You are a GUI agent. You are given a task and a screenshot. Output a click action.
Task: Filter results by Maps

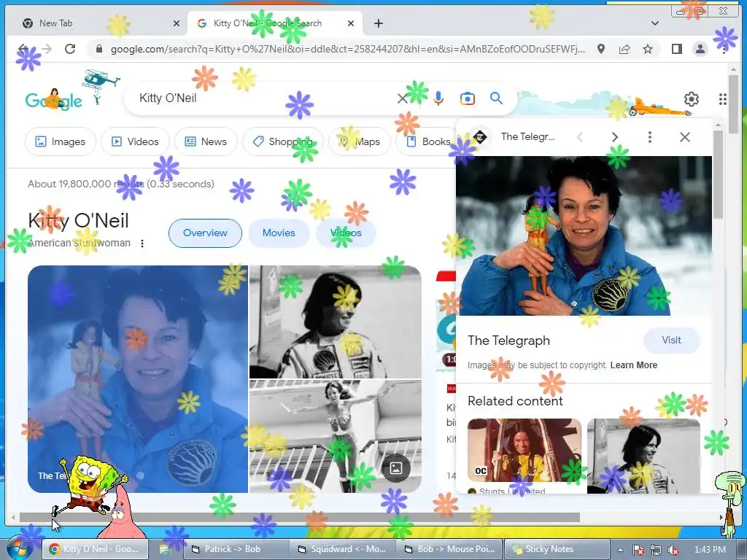pyautogui.click(x=360, y=141)
